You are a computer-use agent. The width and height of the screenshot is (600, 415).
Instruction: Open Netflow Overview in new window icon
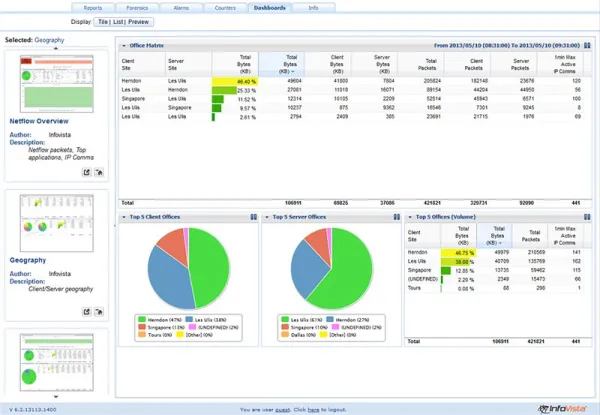point(86,172)
